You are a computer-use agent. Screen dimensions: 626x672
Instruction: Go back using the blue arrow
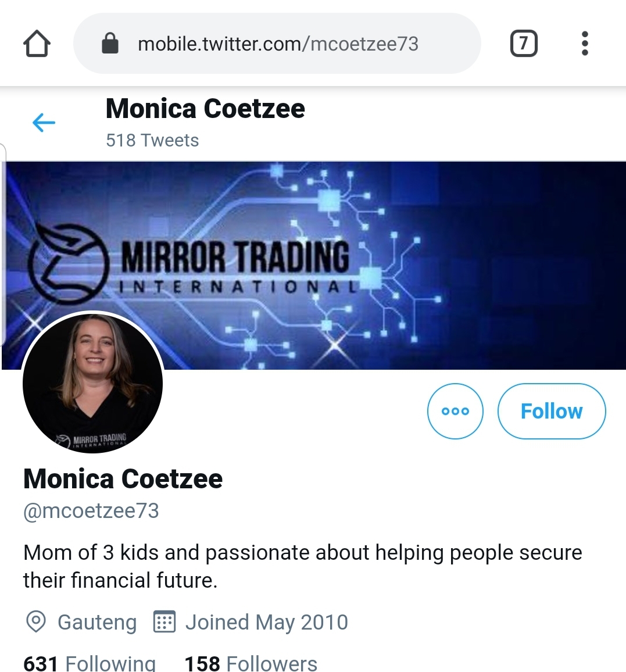click(x=44, y=123)
